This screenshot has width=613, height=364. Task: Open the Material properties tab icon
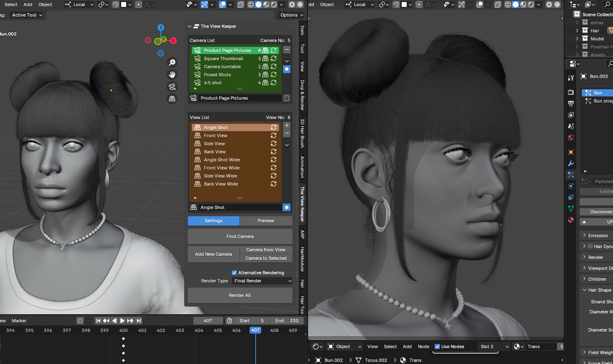(x=571, y=220)
